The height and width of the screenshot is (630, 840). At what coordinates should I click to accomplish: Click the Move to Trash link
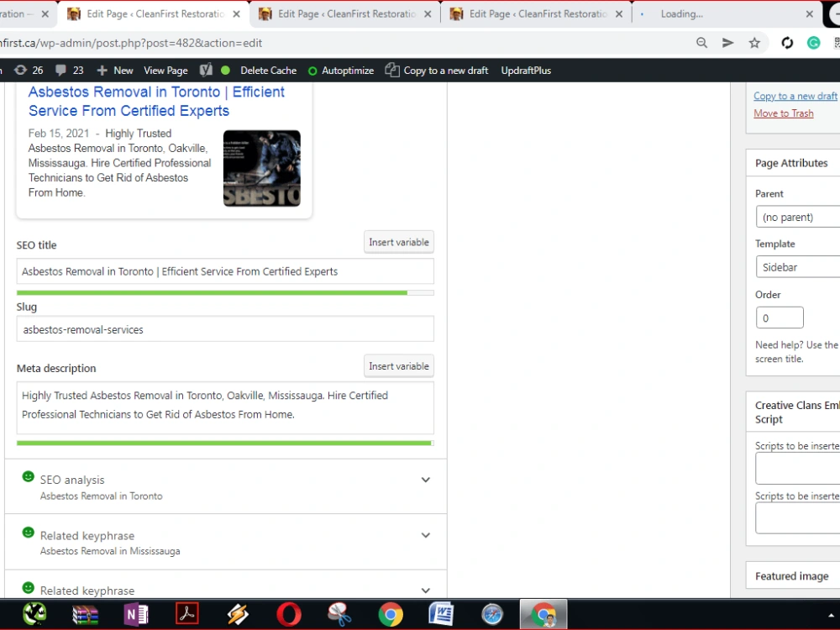click(783, 113)
